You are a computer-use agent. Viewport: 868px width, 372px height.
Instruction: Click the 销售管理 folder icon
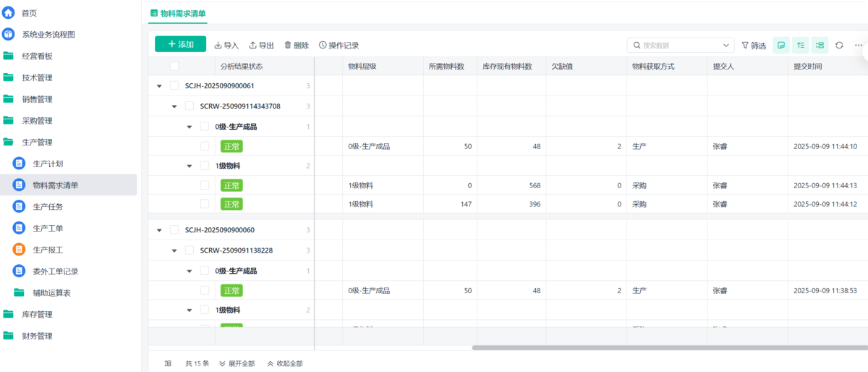pos(8,99)
